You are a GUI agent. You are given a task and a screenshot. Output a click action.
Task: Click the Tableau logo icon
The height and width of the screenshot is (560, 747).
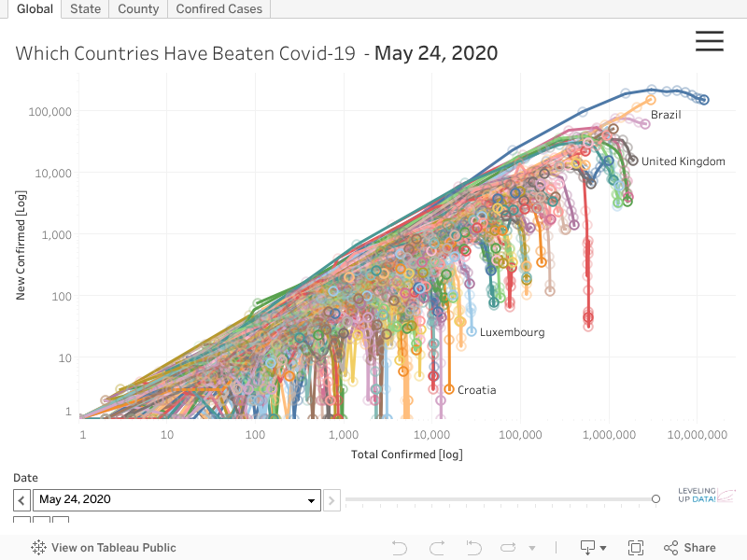[x=39, y=548]
